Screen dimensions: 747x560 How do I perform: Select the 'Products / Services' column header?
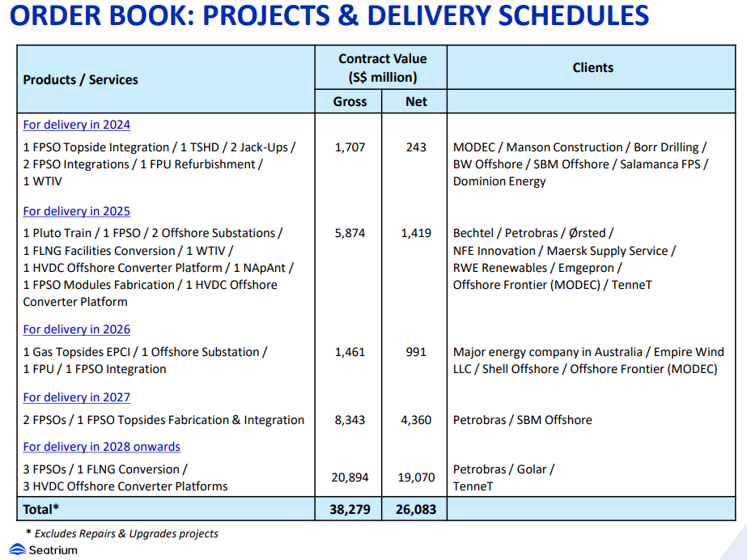pyautogui.click(x=80, y=79)
